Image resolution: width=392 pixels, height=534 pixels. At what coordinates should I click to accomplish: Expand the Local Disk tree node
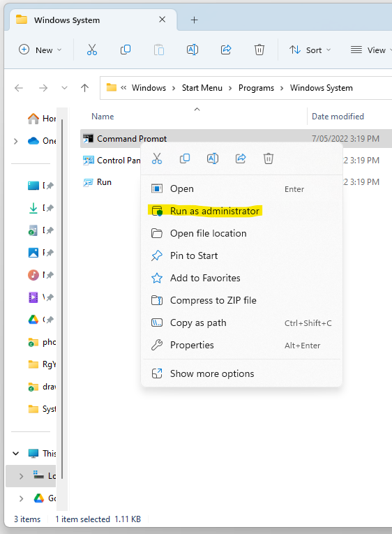pos(21,476)
